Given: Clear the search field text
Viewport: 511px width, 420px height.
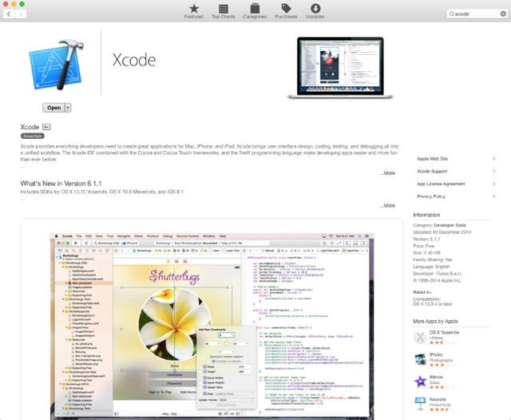Looking at the screenshot, I should coord(503,14).
